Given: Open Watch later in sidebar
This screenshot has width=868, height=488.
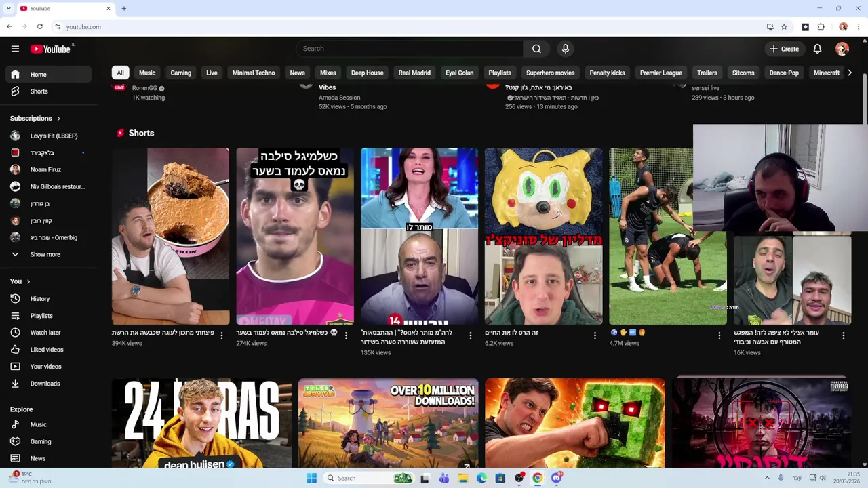Looking at the screenshot, I should (47, 333).
